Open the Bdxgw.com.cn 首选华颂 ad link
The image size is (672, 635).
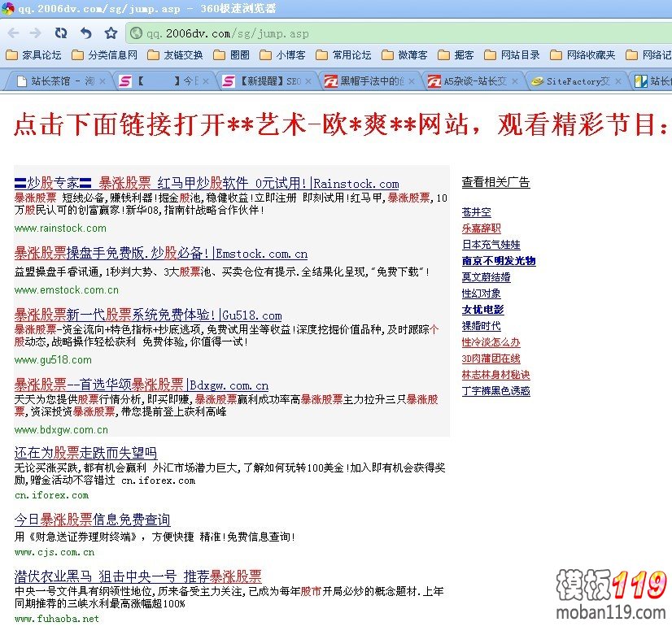click(142, 385)
